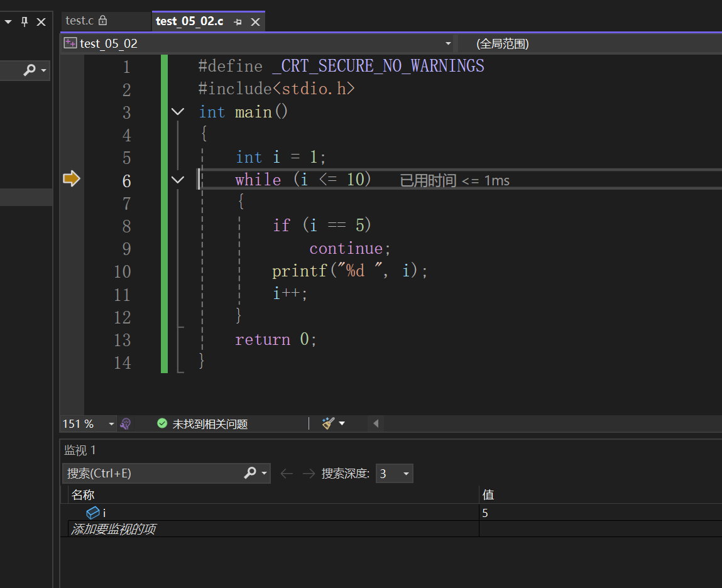Click the _CRT_SECURE_NO_WARNINGS macro text
The image size is (722, 588).
(x=378, y=66)
